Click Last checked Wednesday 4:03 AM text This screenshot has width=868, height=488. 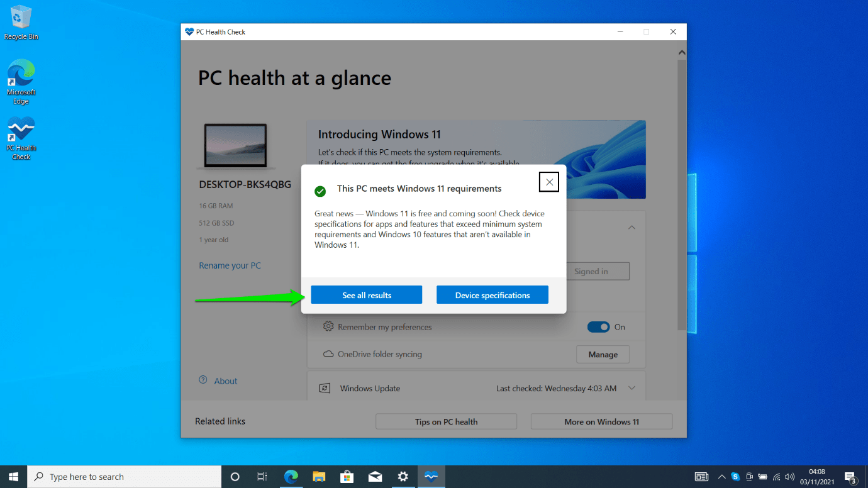pos(556,388)
